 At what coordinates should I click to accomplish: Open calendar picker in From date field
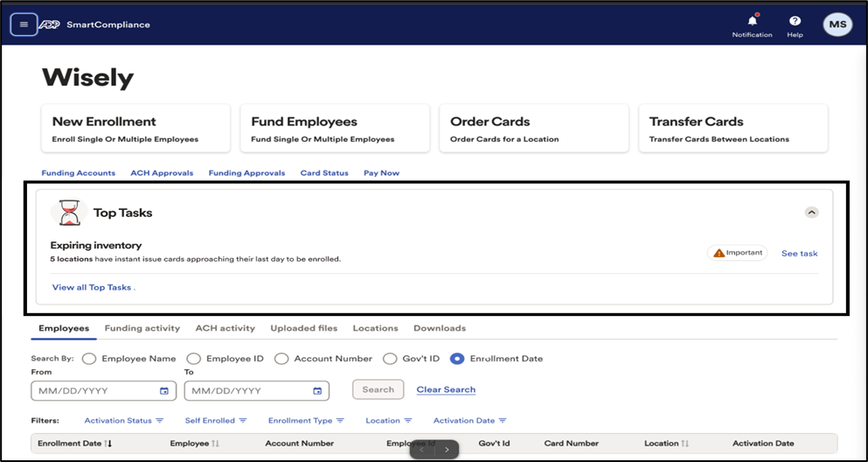click(163, 391)
